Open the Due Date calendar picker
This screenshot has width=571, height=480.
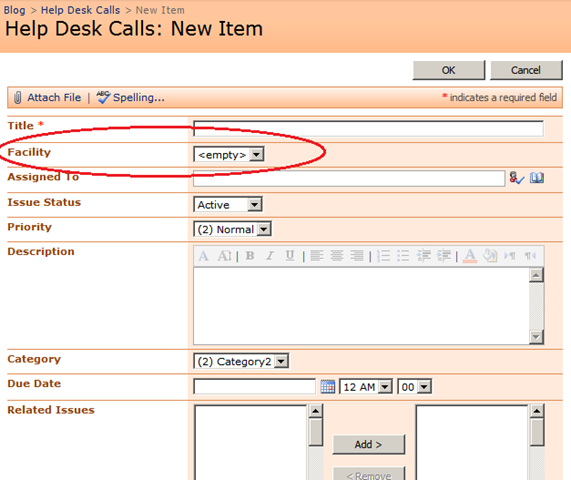327,386
